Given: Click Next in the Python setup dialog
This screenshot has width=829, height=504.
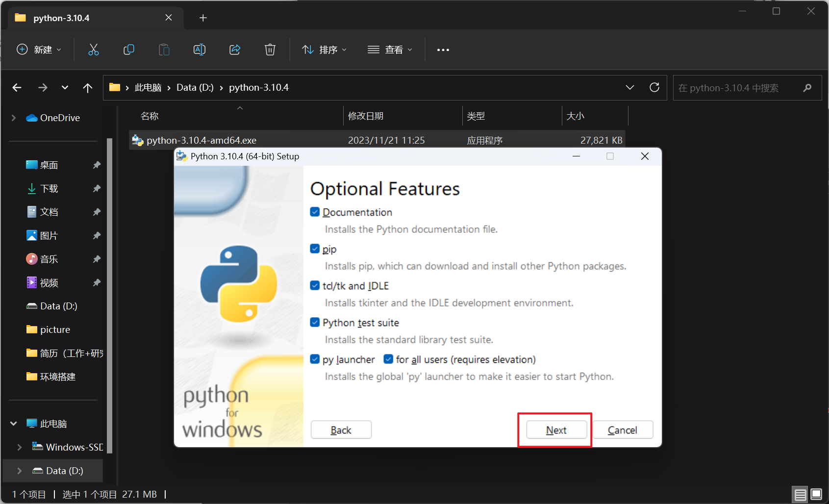Looking at the screenshot, I should pyautogui.click(x=555, y=429).
